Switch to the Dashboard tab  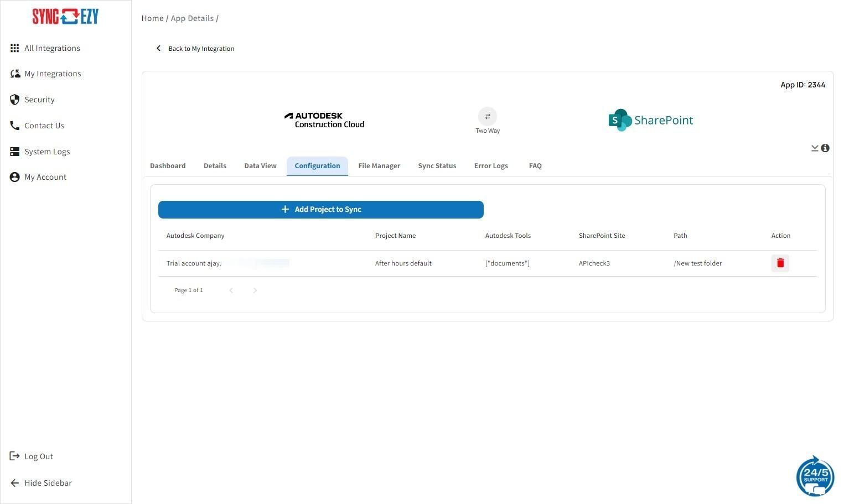(168, 166)
